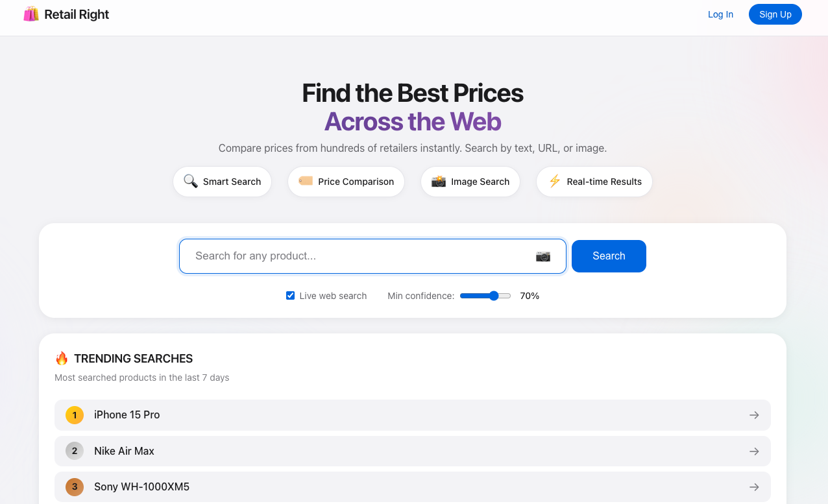Image resolution: width=828 pixels, height=504 pixels.
Task: Open the Log In link
Action: (720, 14)
